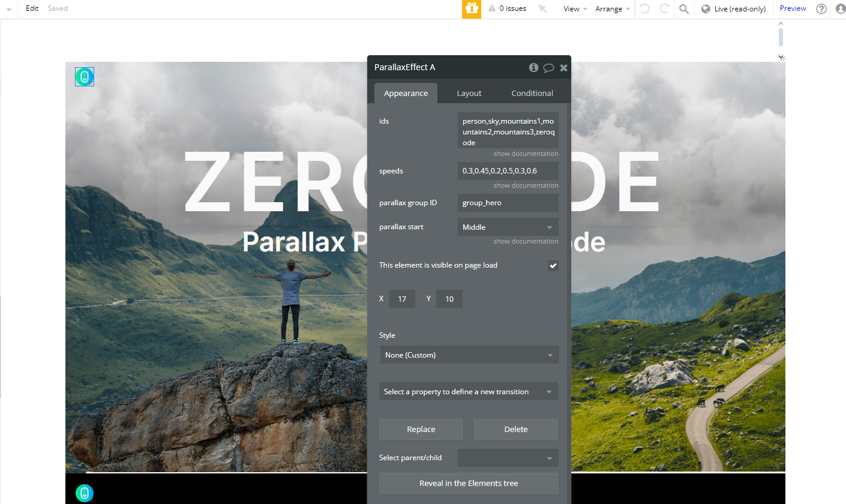
Task: Click Reveal in the Elements tree
Action: click(x=469, y=483)
